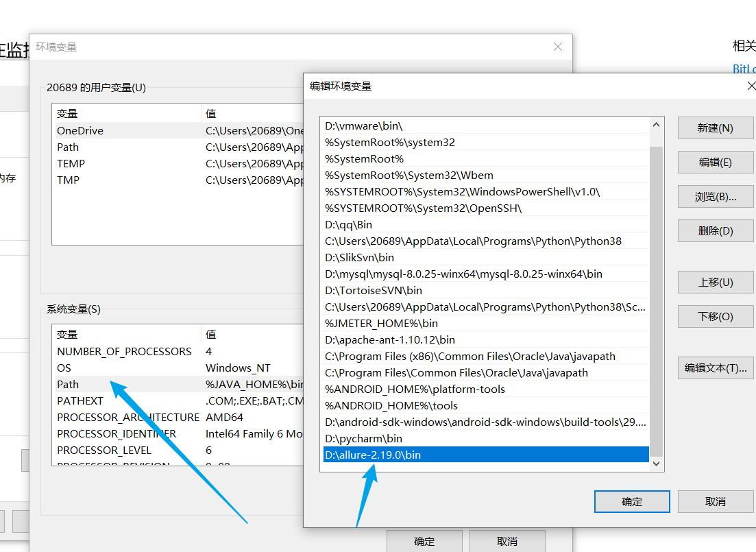Select Python\Python38 path entry
This screenshot has height=552, width=756.
coord(486,241)
